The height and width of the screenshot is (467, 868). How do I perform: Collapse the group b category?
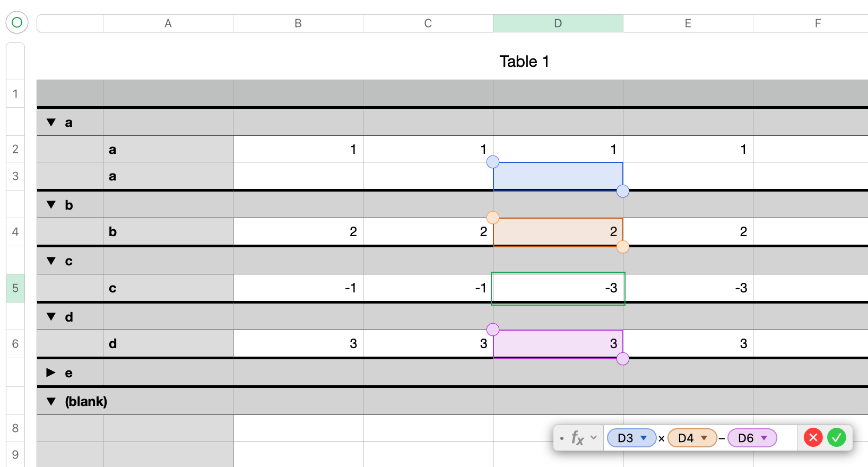(x=51, y=205)
